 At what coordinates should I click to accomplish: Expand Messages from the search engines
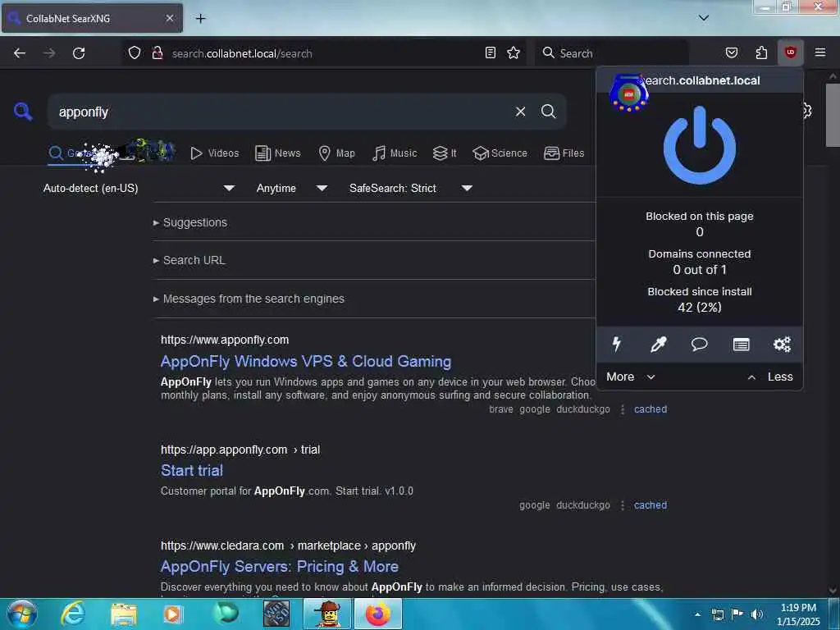pyautogui.click(x=249, y=299)
